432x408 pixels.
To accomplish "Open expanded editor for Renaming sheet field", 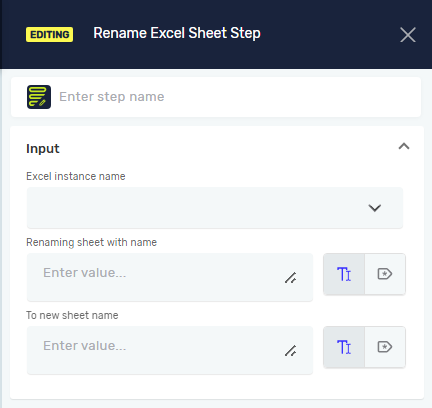I will point(291,278).
